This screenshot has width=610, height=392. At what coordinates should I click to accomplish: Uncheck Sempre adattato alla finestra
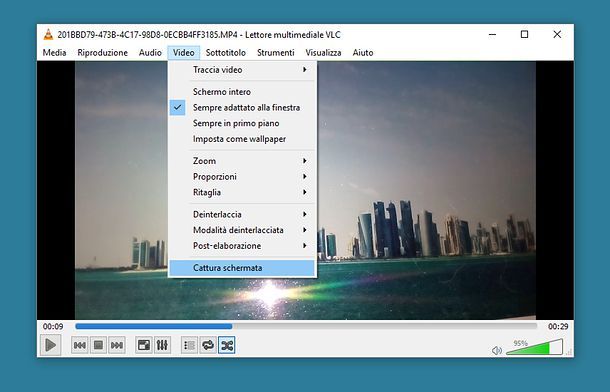click(x=242, y=107)
